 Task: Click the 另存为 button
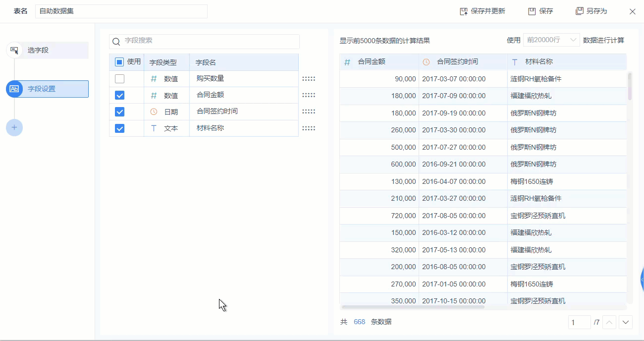(x=591, y=10)
